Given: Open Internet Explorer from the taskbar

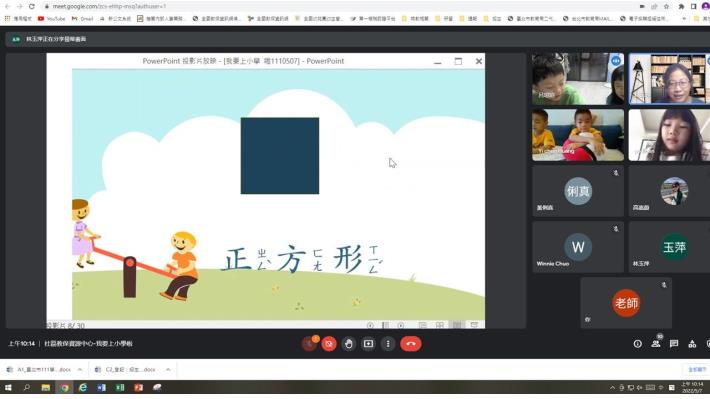Looking at the screenshot, I should [83, 388].
